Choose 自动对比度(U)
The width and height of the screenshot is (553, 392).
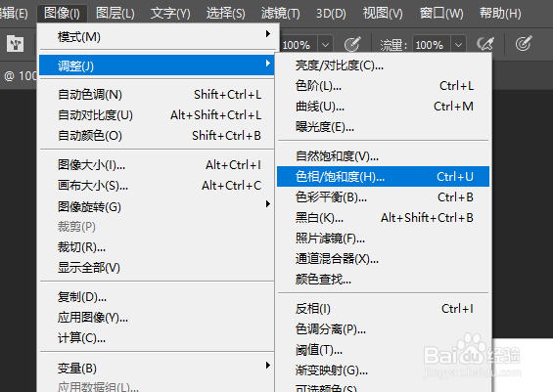[157, 114]
